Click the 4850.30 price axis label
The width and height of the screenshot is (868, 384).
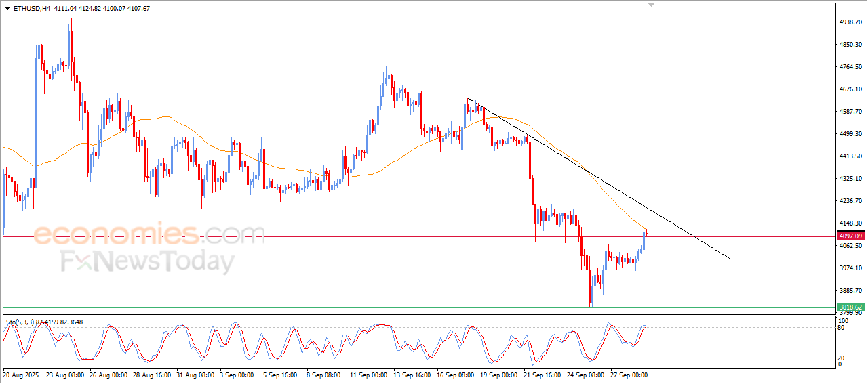click(x=852, y=45)
